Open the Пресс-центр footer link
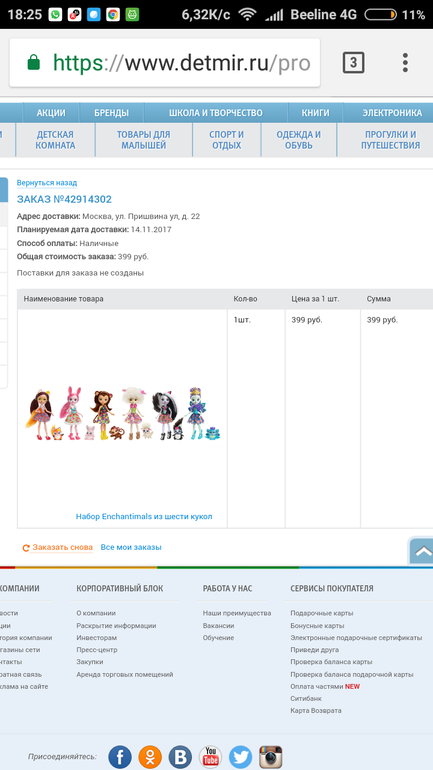Screen dimensions: 433x770 point(97,650)
